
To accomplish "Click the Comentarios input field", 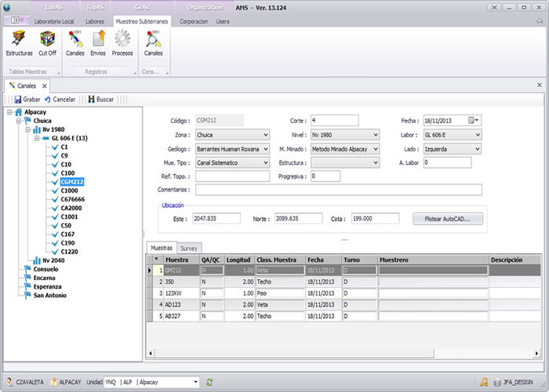I will [338, 190].
